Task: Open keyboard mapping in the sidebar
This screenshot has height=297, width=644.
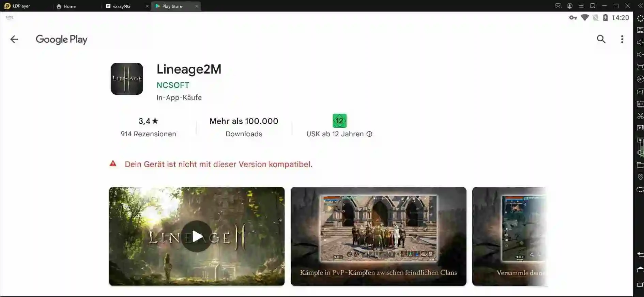Action: click(x=640, y=30)
